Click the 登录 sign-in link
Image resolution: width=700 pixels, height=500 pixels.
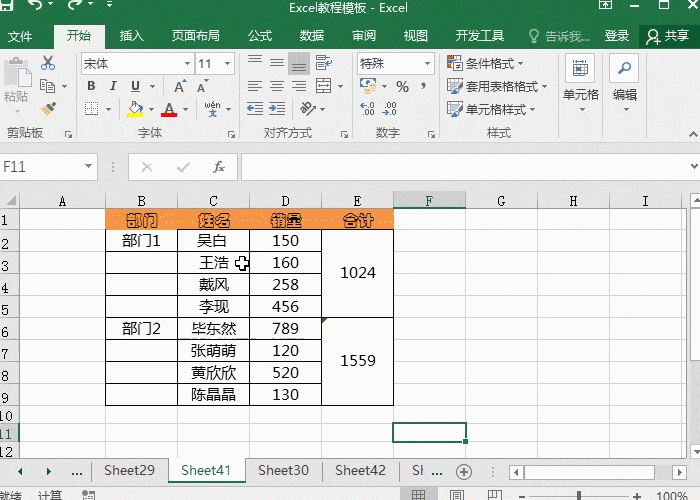pyautogui.click(x=617, y=36)
